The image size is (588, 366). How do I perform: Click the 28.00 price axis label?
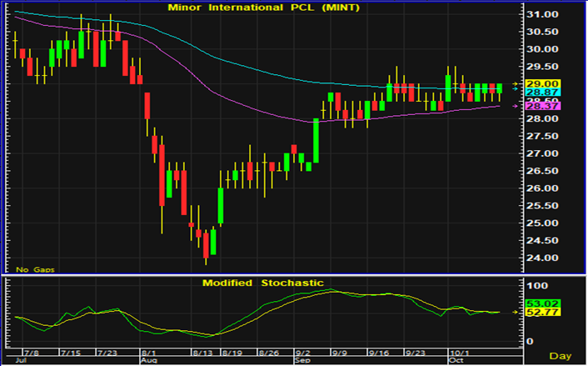coord(542,119)
